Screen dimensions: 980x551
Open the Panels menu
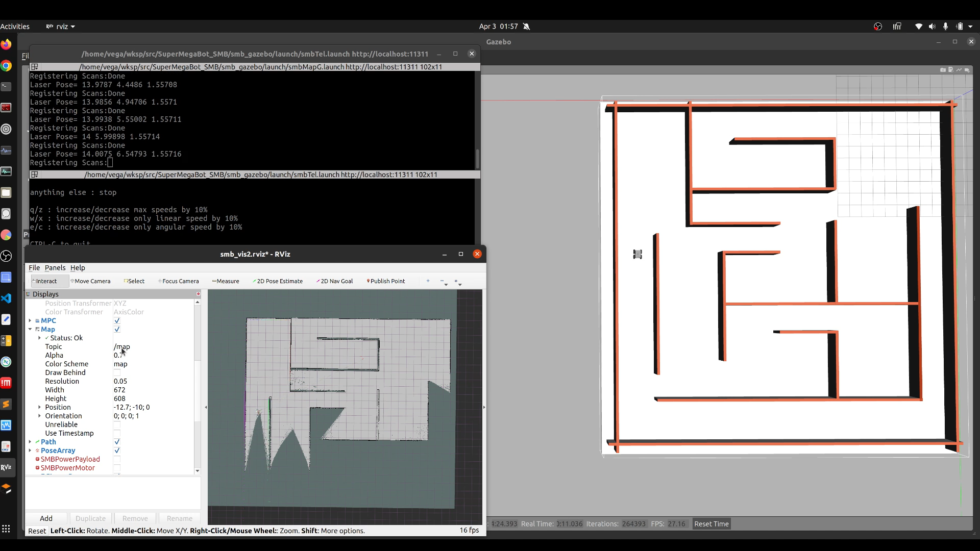coord(55,268)
